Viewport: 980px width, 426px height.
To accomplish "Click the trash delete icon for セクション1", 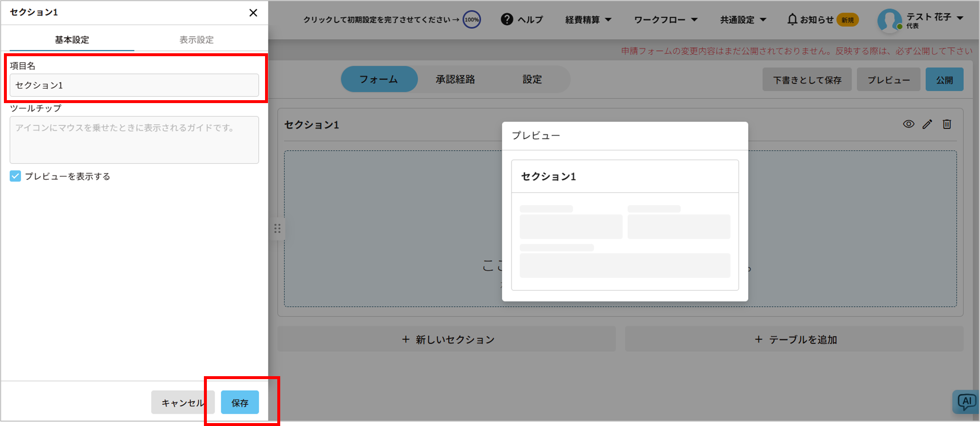I will click(x=947, y=124).
